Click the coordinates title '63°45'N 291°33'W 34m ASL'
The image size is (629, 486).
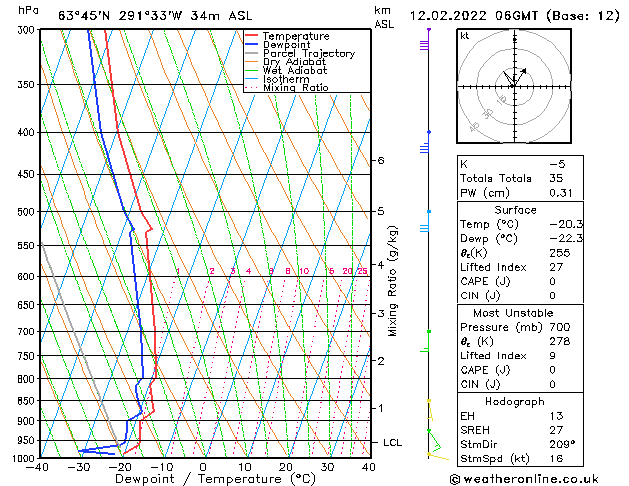pyautogui.click(x=155, y=16)
